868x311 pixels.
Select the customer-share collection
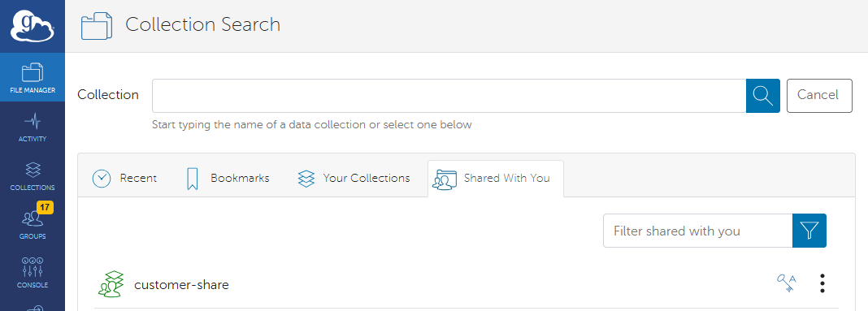click(467, 284)
